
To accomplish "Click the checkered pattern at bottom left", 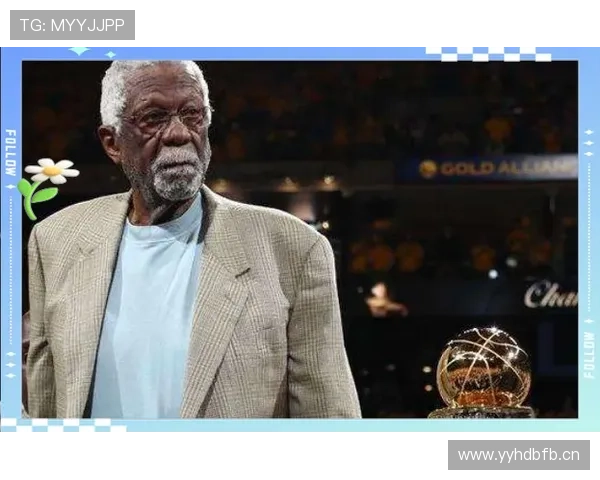I will tap(62, 425).
